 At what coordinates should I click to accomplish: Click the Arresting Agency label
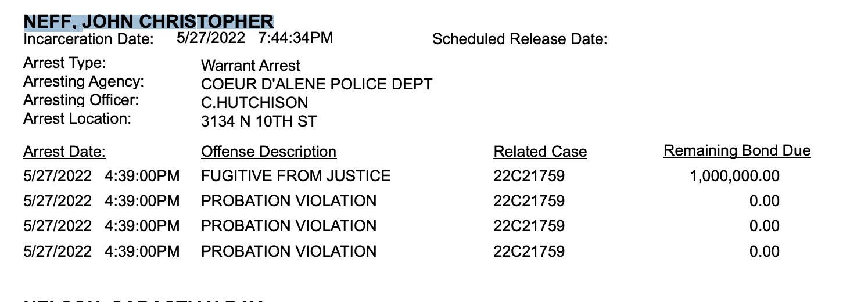84,82
